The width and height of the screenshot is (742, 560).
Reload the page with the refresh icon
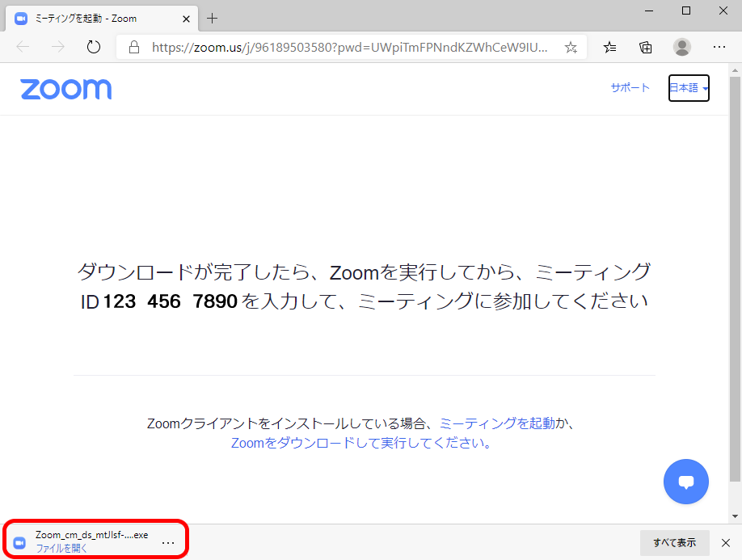[93, 47]
